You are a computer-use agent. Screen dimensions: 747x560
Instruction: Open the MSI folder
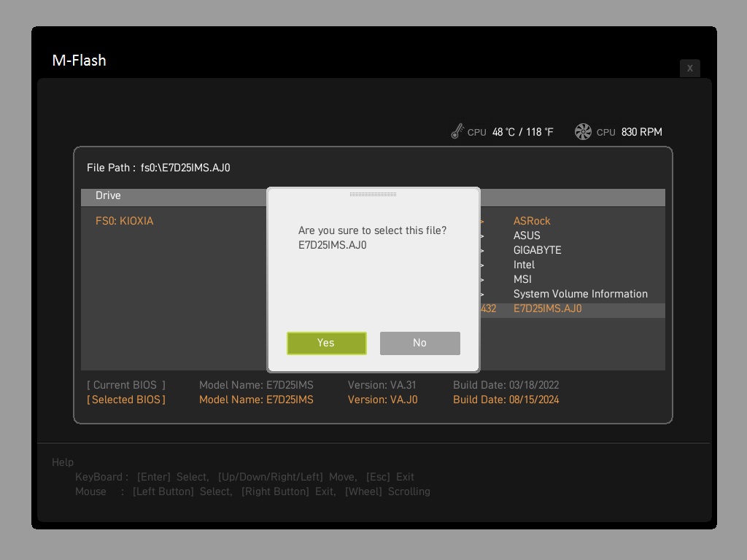[522, 279]
